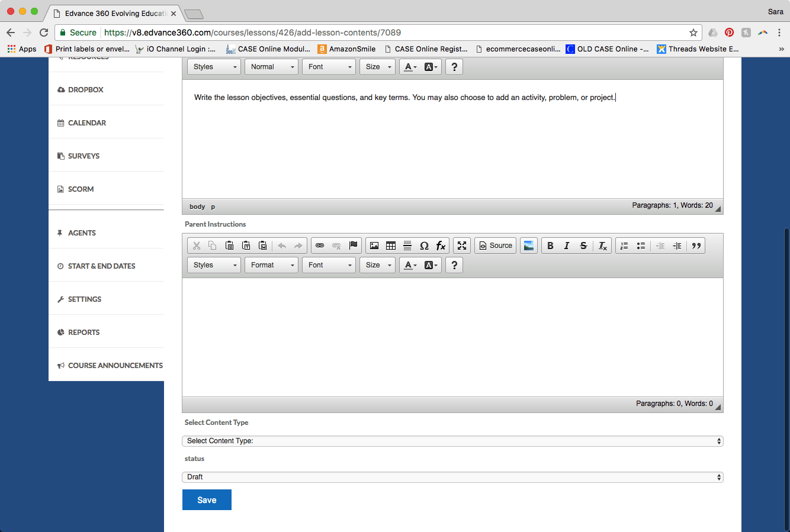
Task: Click the Save button
Action: (x=207, y=500)
